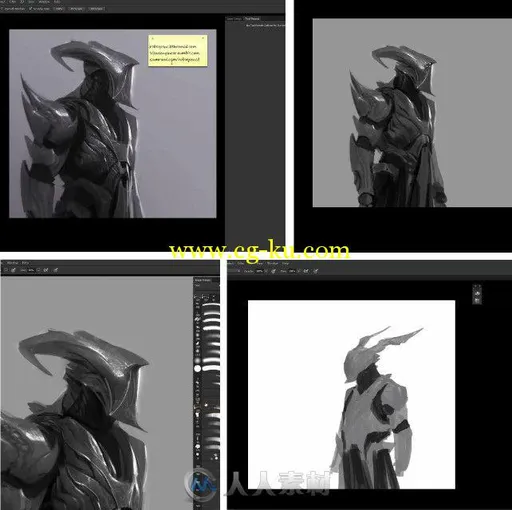
Task: Click inside the yellow sticky note text
Action: 175,53
